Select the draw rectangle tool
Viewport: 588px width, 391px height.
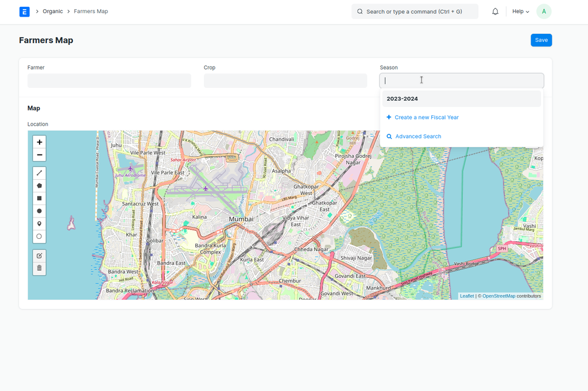click(x=39, y=198)
